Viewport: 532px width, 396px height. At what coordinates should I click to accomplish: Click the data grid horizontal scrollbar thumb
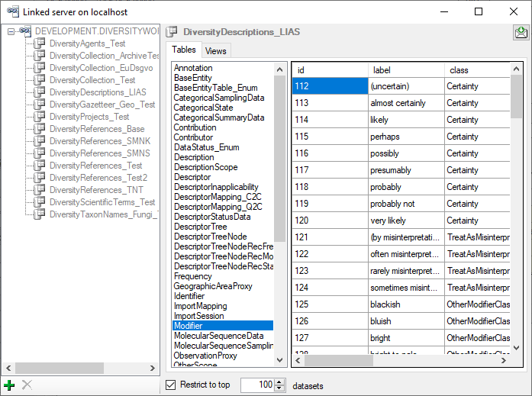339,360
